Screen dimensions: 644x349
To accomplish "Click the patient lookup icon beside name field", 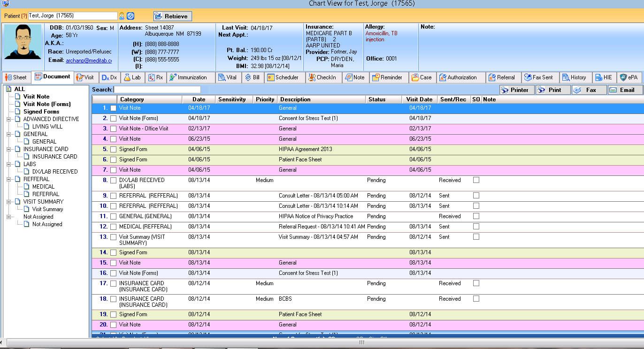I will (x=122, y=16).
